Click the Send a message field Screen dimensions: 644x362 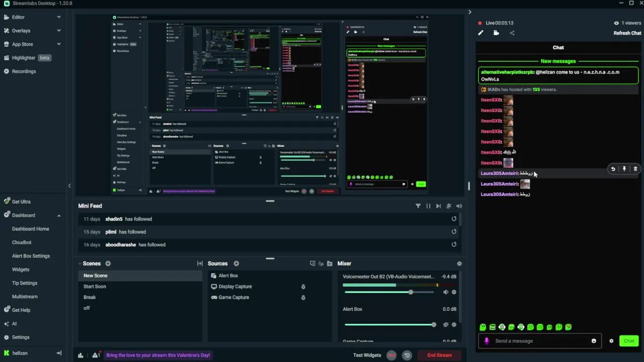pyautogui.click(x=540, y=341)
